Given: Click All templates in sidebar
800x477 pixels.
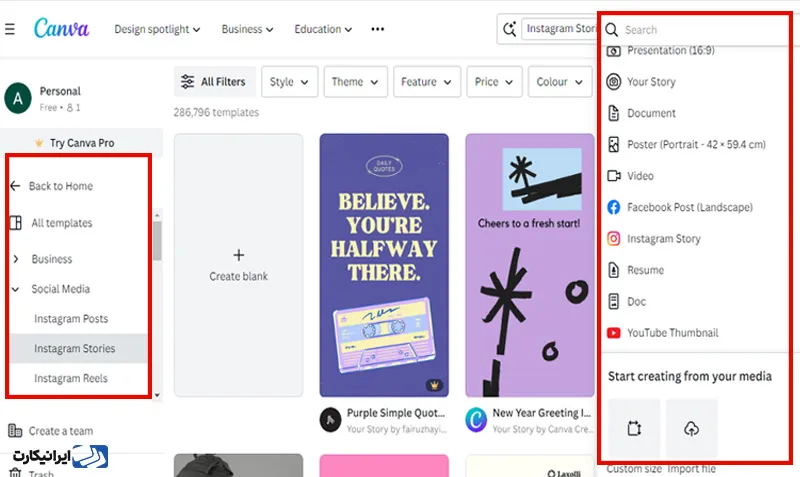Looking at the screenshot, I should [x=62, y=223].
